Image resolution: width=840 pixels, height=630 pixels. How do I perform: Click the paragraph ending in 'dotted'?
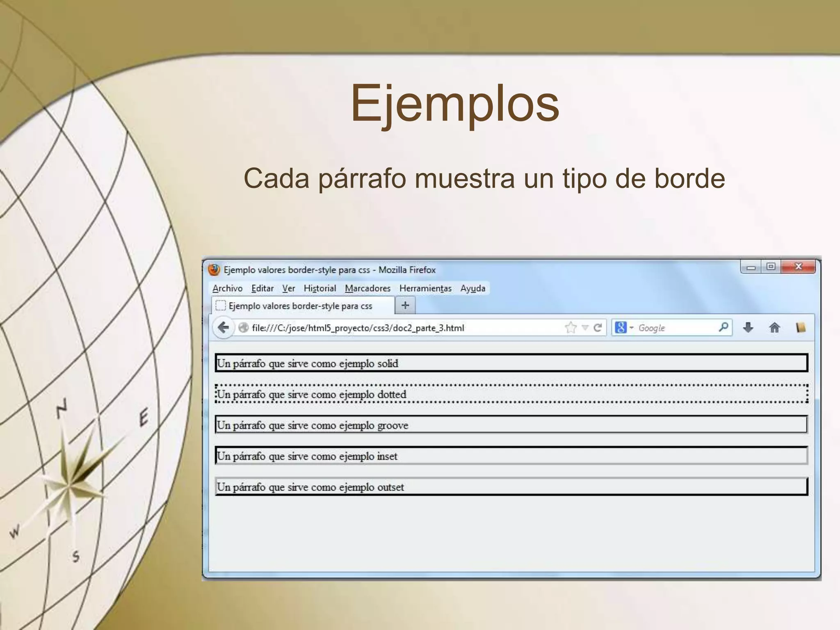pos(511,394)
